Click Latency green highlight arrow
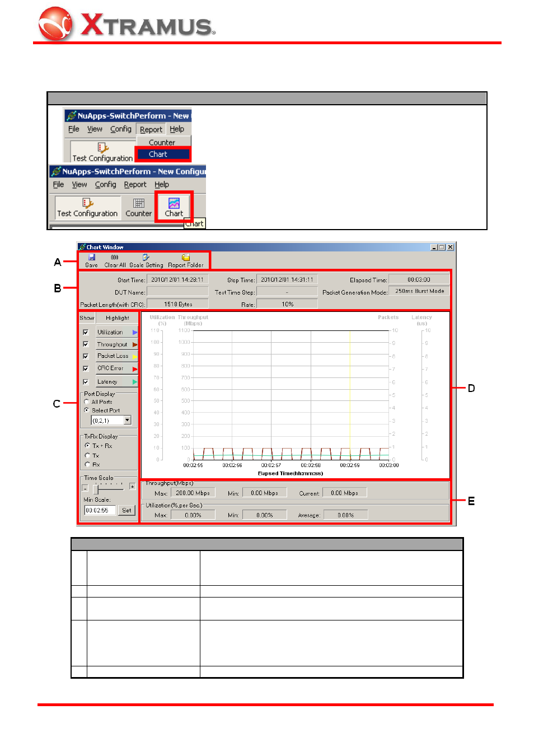Image resolution: width=534 pixels, height=756 pixels. (x=135, y=382)
